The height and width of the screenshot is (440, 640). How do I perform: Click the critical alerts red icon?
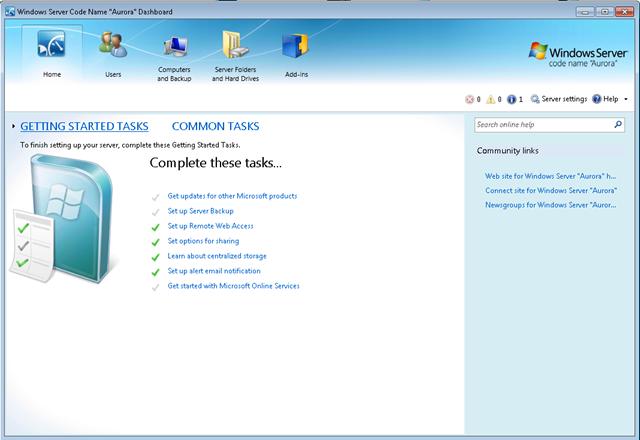(469, 99)
